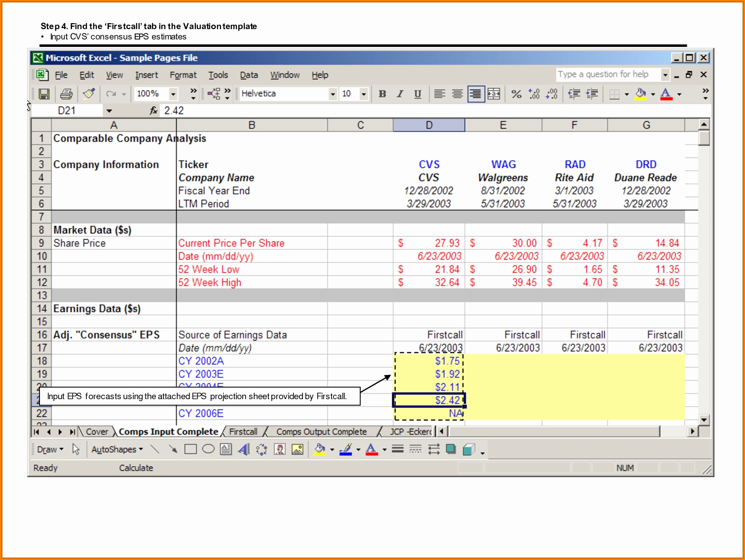Select the Rectangle drawing tool
This screenshot has width=745, height=560.
(190, 449)
